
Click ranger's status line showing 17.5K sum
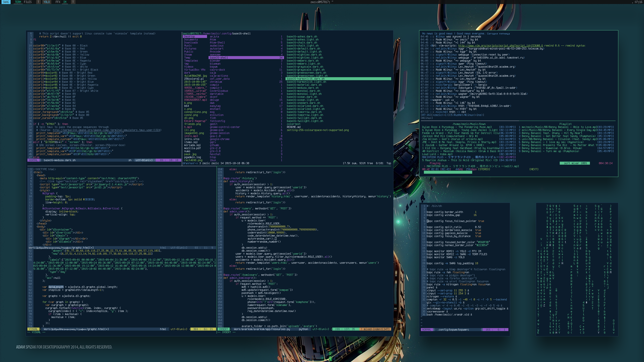287,163
